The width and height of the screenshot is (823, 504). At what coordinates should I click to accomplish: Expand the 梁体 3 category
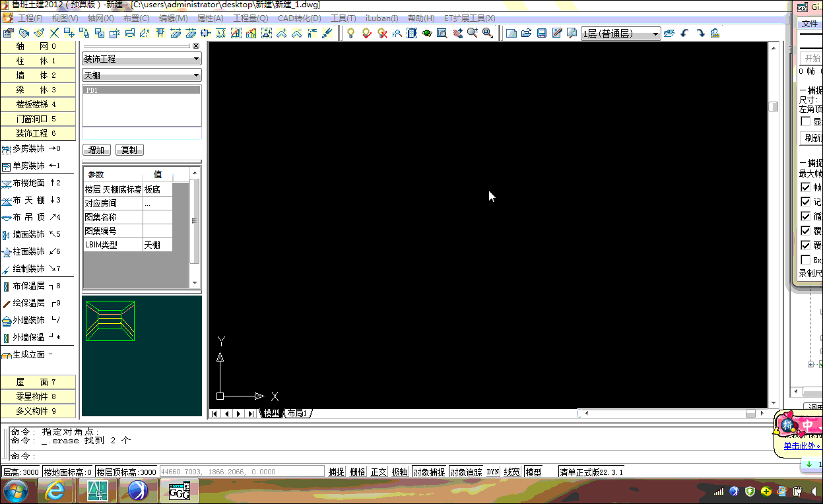38,90
